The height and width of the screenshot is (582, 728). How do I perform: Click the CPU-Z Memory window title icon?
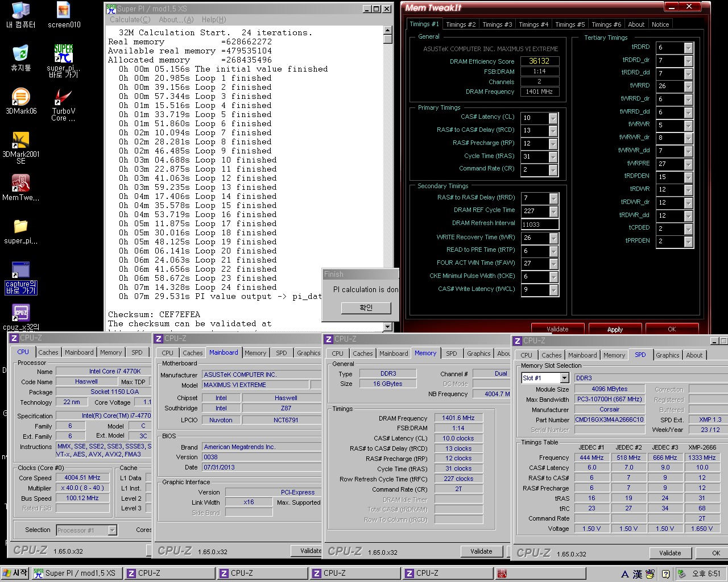pos(328,339)
